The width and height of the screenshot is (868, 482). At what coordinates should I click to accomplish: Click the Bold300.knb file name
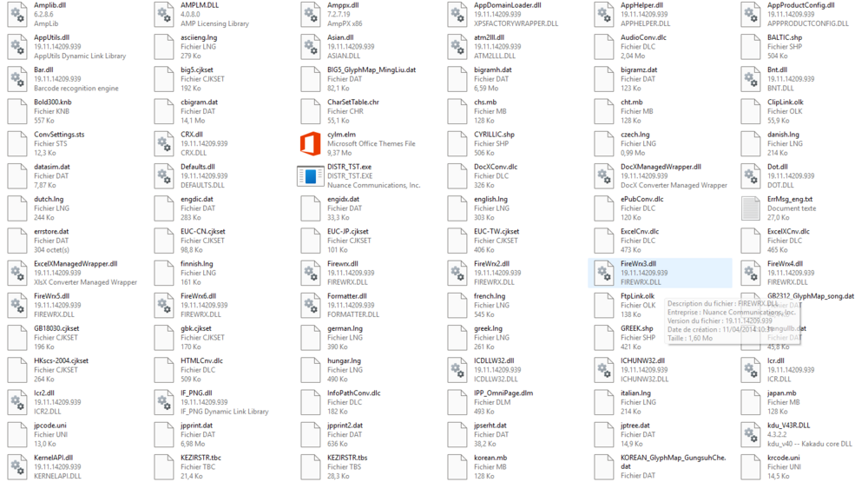coord(53,102)
